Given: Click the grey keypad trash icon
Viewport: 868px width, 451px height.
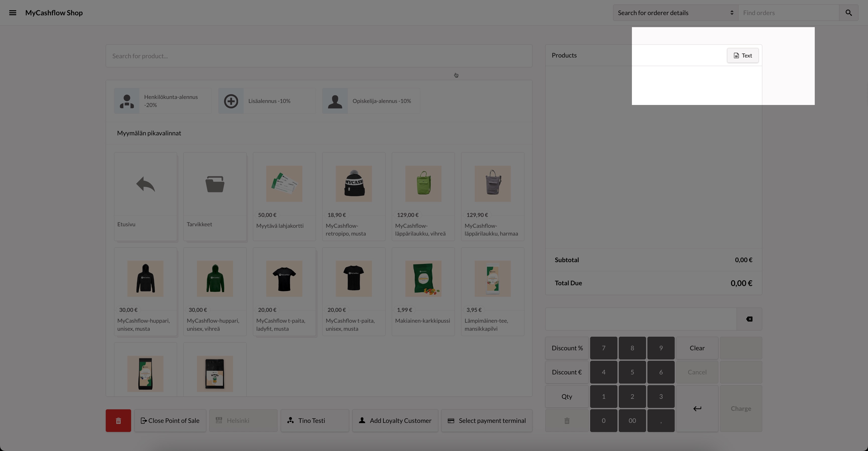Looking at the screenshot, I should coord(567,421).
